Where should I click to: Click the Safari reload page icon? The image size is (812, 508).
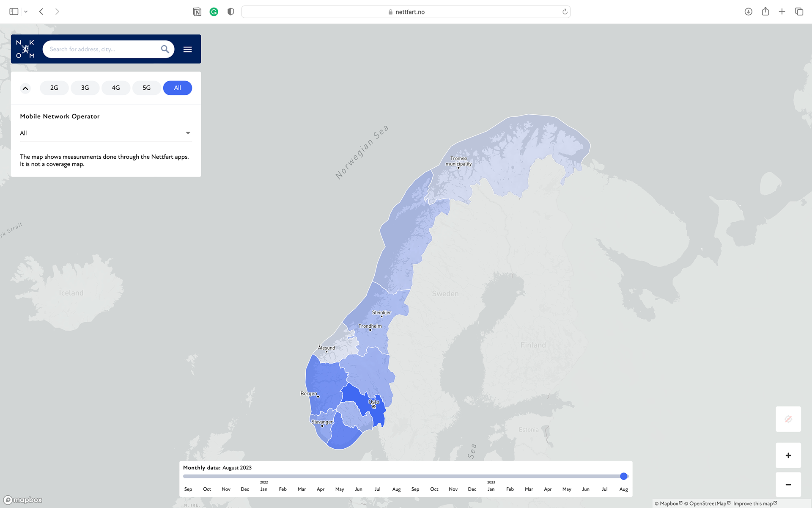pyautogui.click(x=565, y=12)
